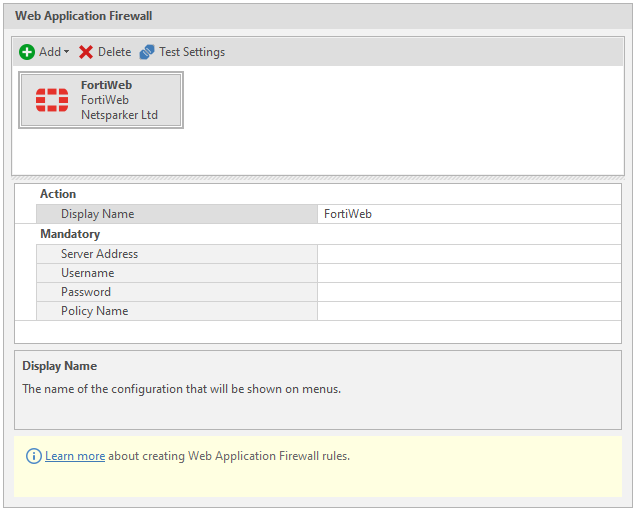Image resolution: width=636 pixels, height=511 pixels.
Task: Select the Password label
Action: pyautogui.click(x=86, y=292)
